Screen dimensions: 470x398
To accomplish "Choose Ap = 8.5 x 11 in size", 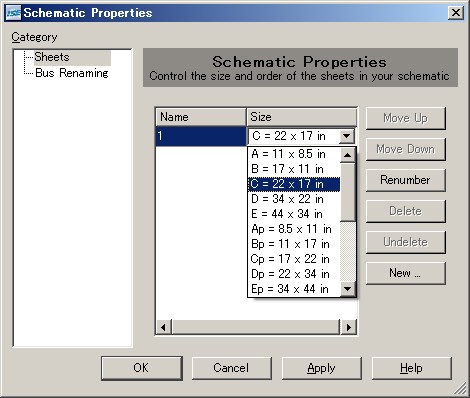I will pos(294,229).
